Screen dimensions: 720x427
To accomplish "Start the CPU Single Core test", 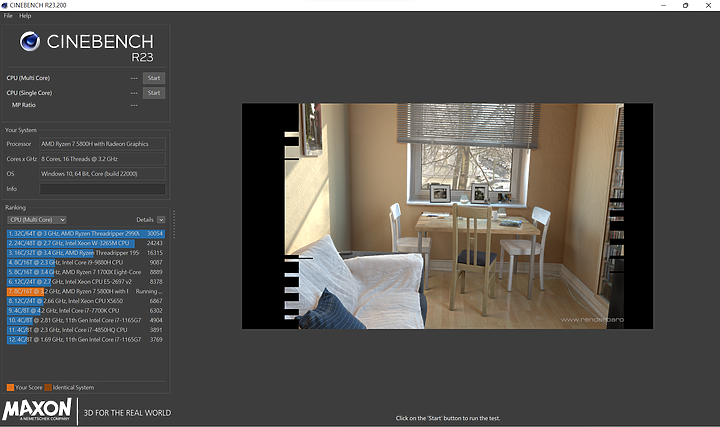I will coord(154,93).
